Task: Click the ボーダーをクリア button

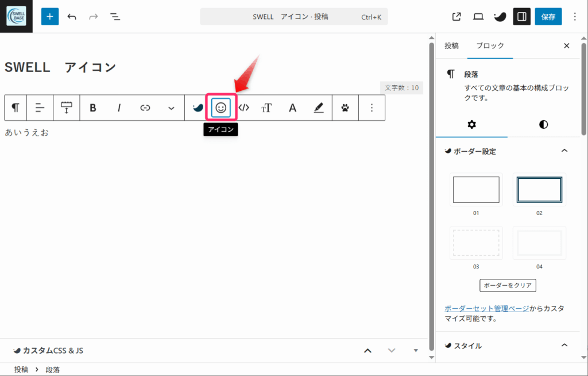Action: click(x=508, y=286)
